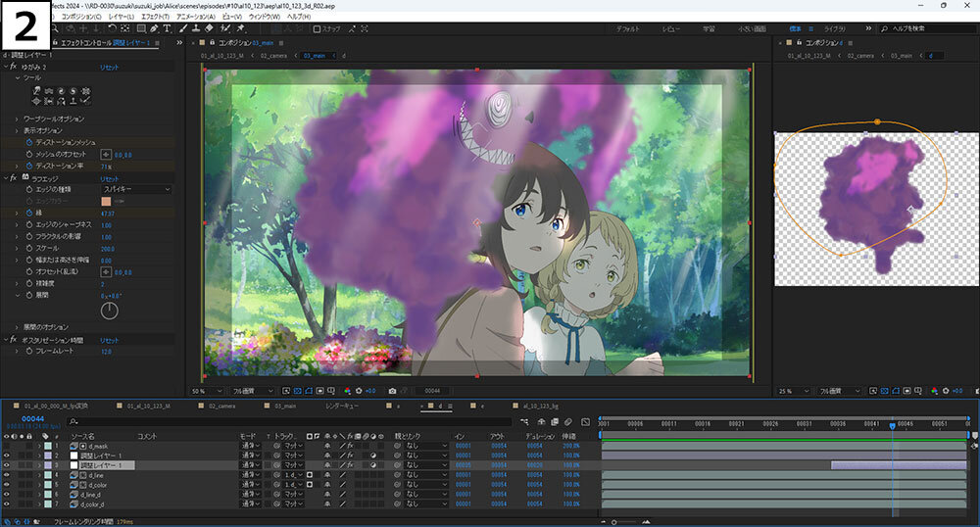Click リセット for the ラフエッジ effect

tap(109, 177)
